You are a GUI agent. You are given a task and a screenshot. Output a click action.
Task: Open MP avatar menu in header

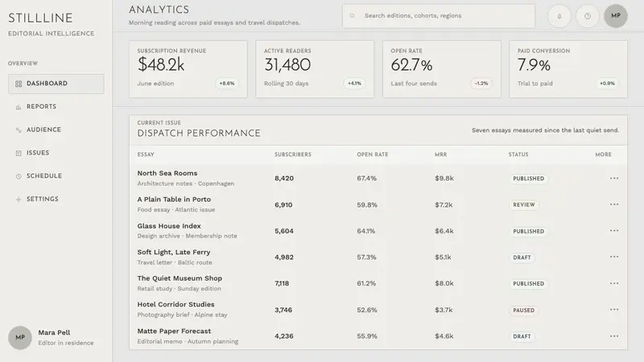[616, 16]
